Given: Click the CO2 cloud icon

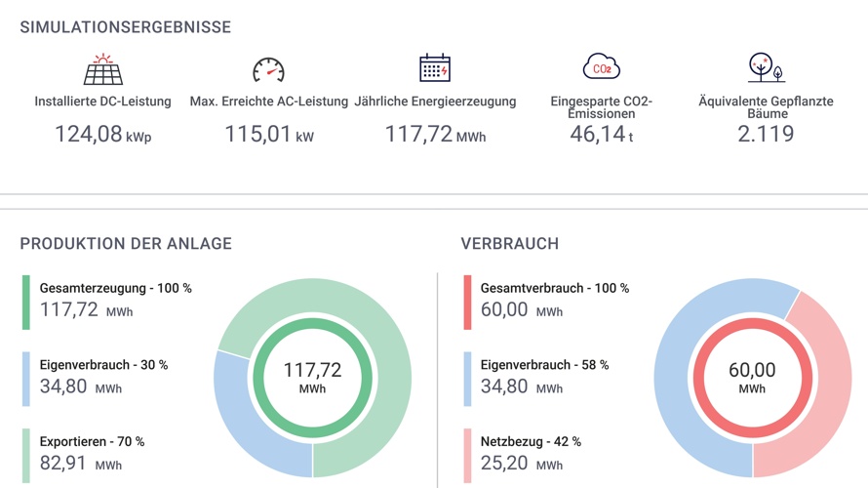Looking at the screenshot, I should tap(601, 67).
